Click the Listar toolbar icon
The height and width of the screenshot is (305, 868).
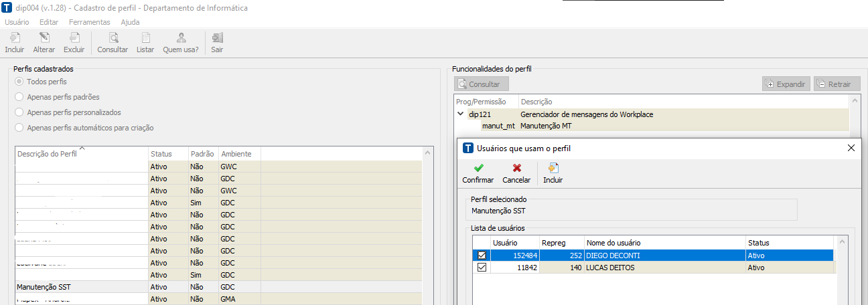pyautogui.click(x=145, y=39)
